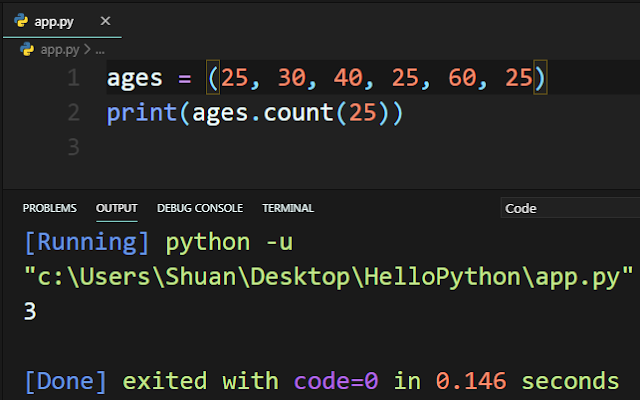Open the breadcrumb ellipsis symbol list
Screen dimensions: 640x400
100,50
